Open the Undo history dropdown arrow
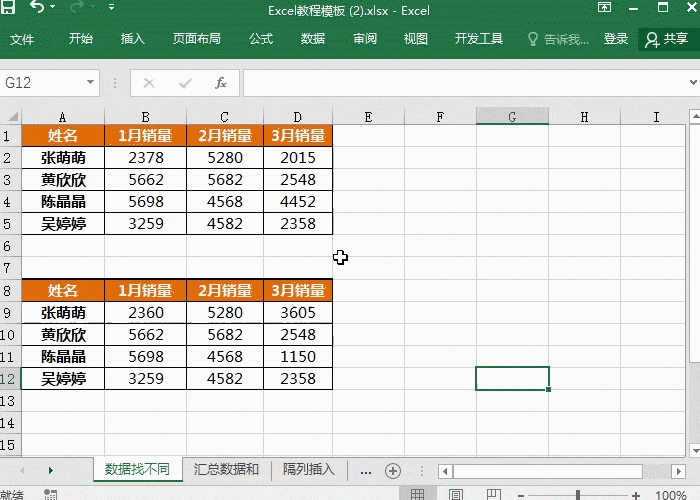 click(53, 11)
